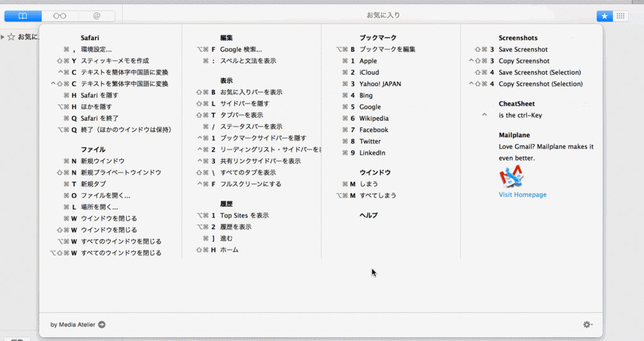Click 履歴を表示 entry
Image resolution: width=644 pixels, height=341 pixels.
pyautogui.click(x=236, y=226)
